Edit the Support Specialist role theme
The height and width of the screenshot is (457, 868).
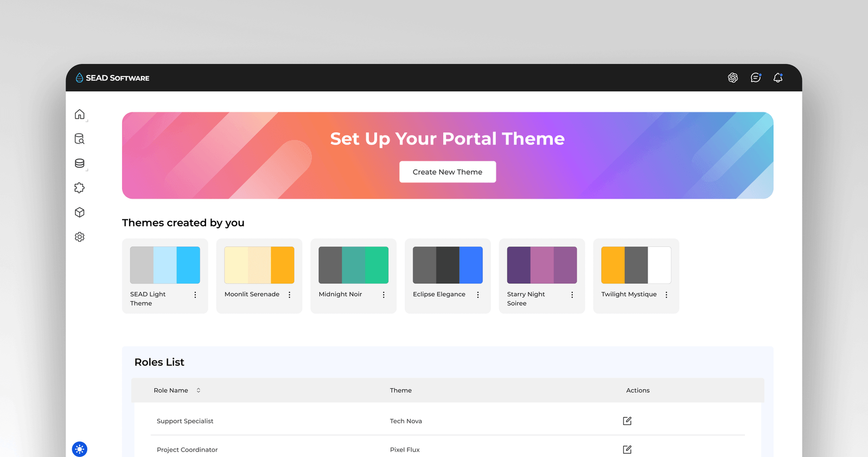coord(627,421)
